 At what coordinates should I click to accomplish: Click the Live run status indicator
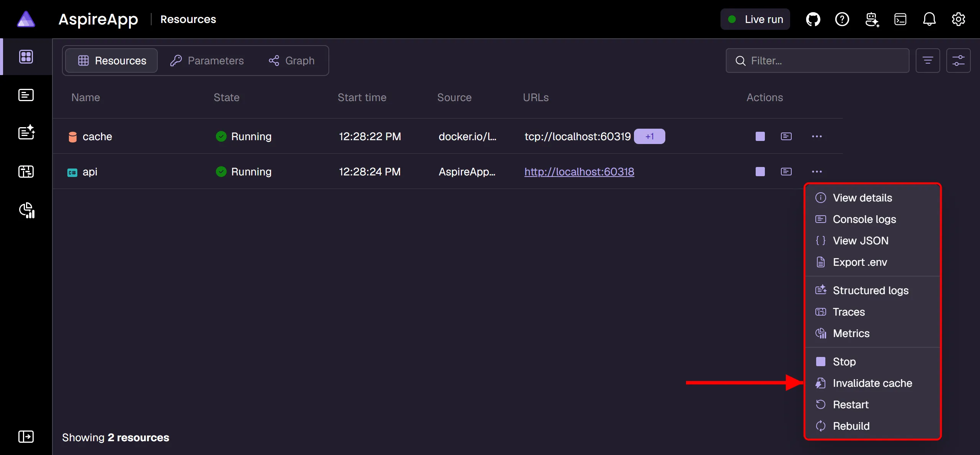pos(755,19)
